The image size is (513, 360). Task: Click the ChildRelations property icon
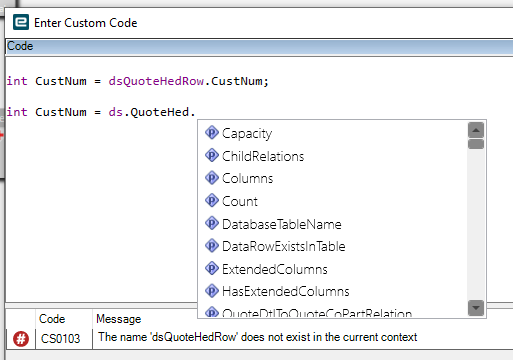point(212,155)
